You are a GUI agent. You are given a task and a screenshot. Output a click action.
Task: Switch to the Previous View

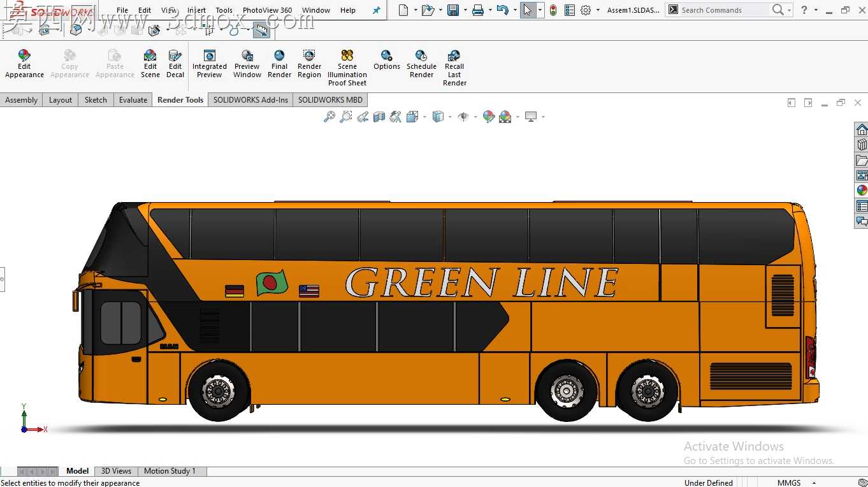tap(363, 117)
